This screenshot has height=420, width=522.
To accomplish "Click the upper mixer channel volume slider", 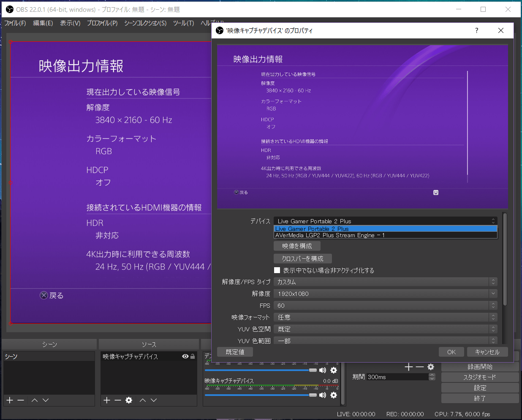I will click(261, 370).
